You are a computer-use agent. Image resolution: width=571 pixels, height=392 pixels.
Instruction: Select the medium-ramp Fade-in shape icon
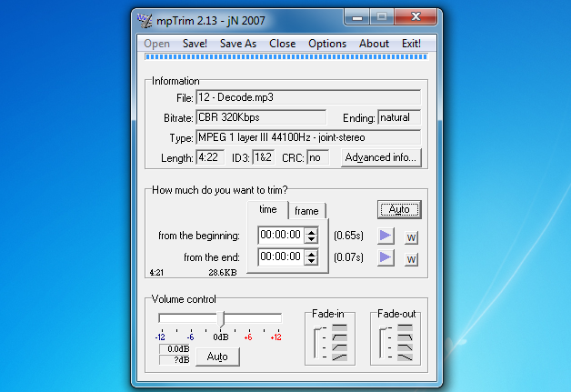tap(339, 347)
